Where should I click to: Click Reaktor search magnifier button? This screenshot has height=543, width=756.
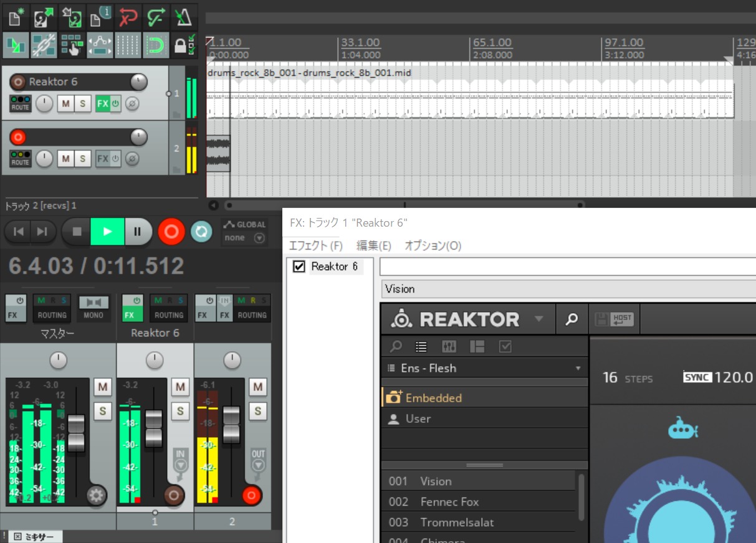coord(571,319)
